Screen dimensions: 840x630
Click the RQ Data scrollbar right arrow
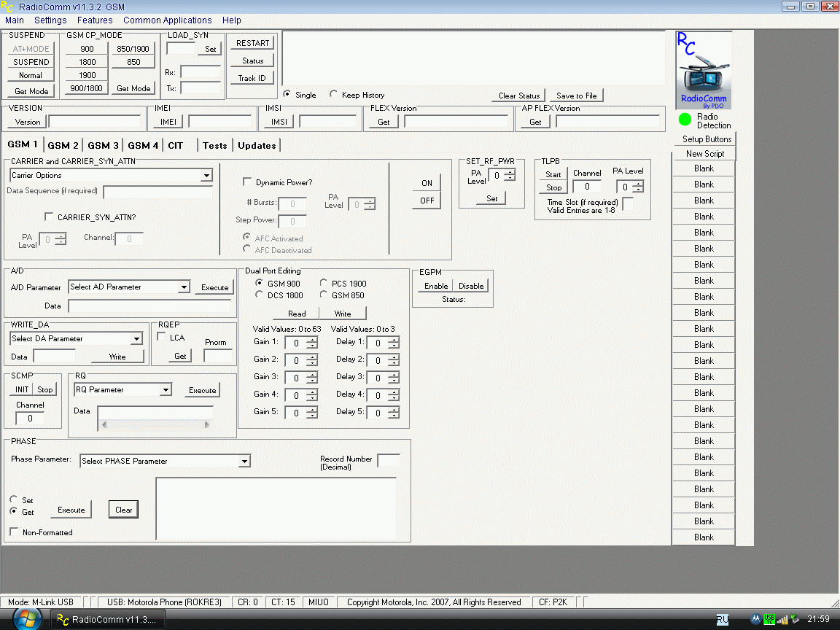[207, 425]
